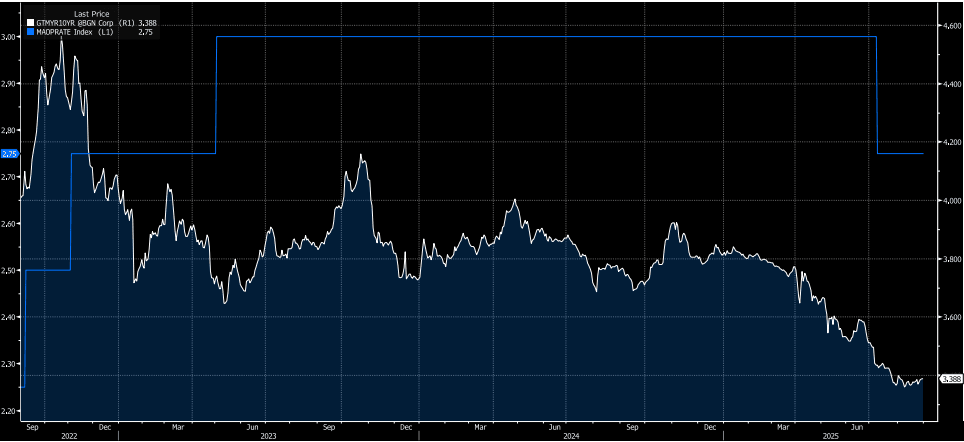
Task: Click the 3.800 right axis label
Action: point(951,259)
